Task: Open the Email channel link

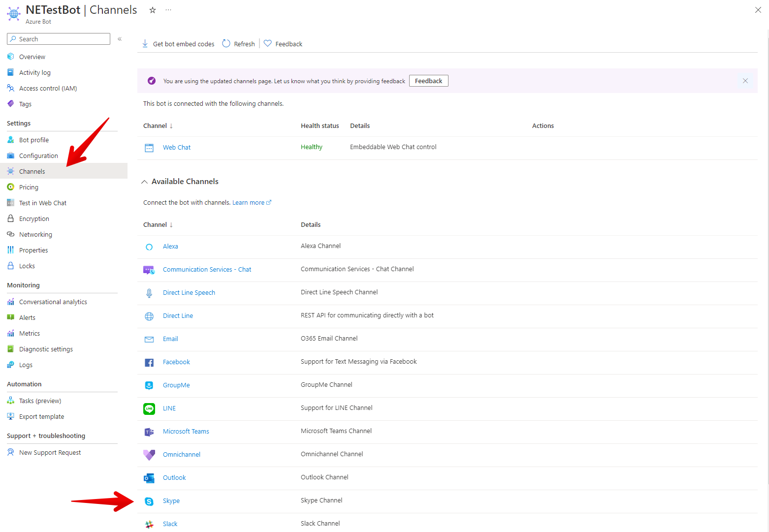Action: 170,339
